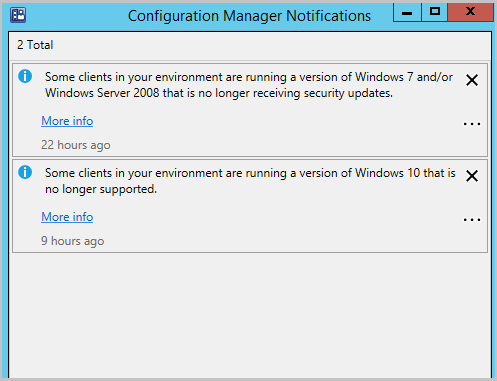The image size is (497, 381).
Task: Select the Windows 7 and Server 2008 message text
Action: (249, 85)
